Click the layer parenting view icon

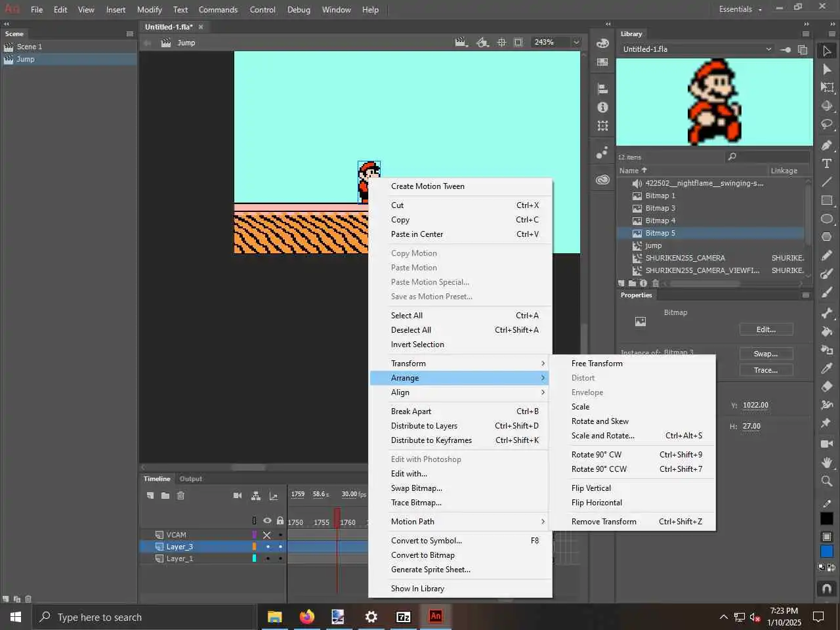[256, 495]
